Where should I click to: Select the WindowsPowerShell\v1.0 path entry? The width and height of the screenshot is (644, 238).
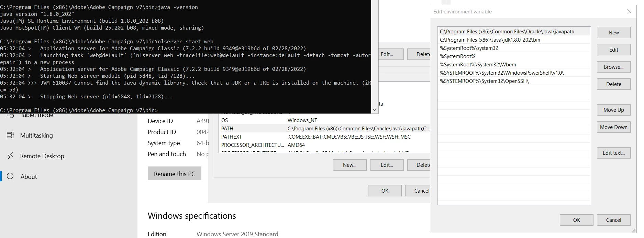pyautogui.click(x=514, y=73)
